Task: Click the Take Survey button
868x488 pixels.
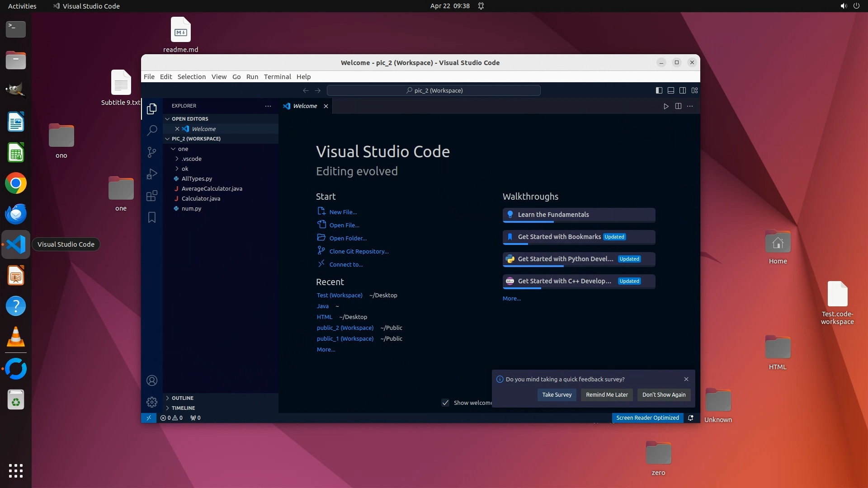Action: pos(557,395)
